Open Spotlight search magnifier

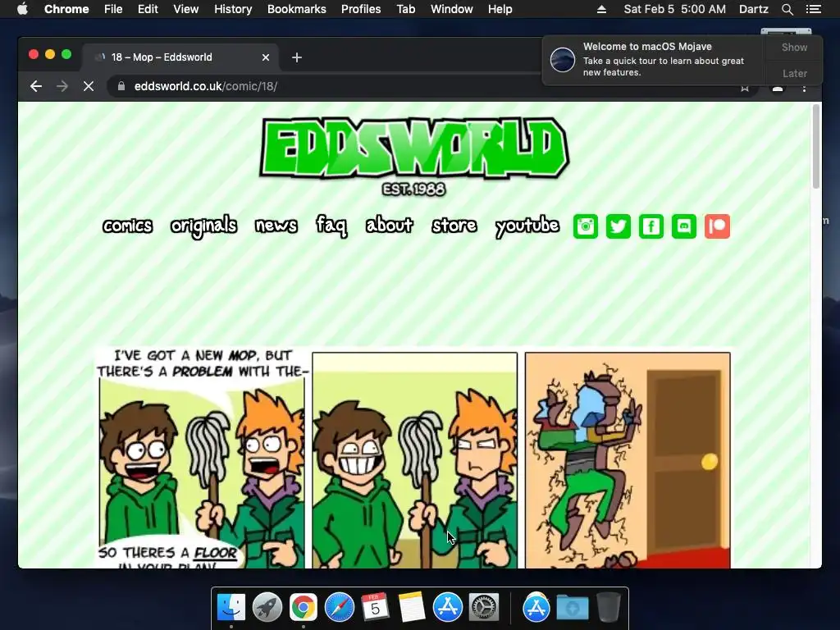click(x=787, y=9)
